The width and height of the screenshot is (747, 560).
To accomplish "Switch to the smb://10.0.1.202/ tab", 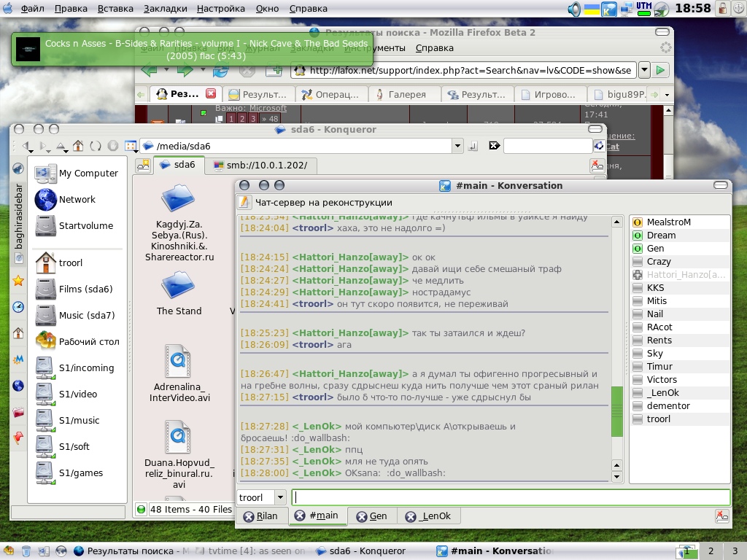I will click(x=261, y=166).
